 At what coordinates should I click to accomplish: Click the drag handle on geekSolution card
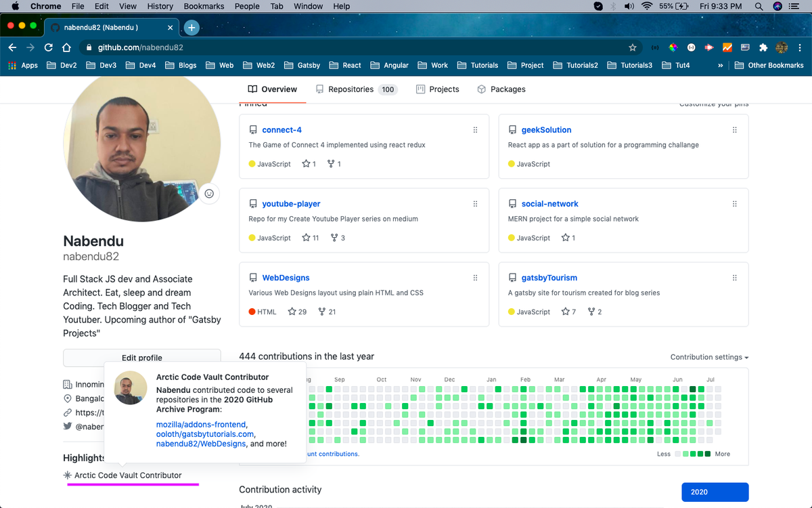(x=734, y=130)
